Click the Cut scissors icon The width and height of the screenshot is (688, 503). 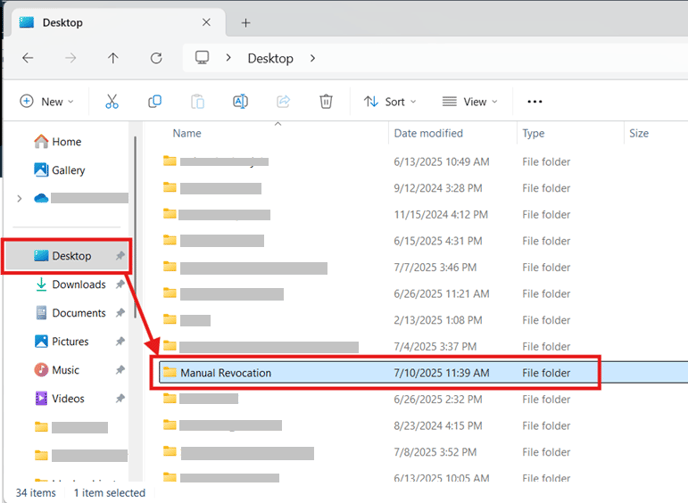pos(112,101)
